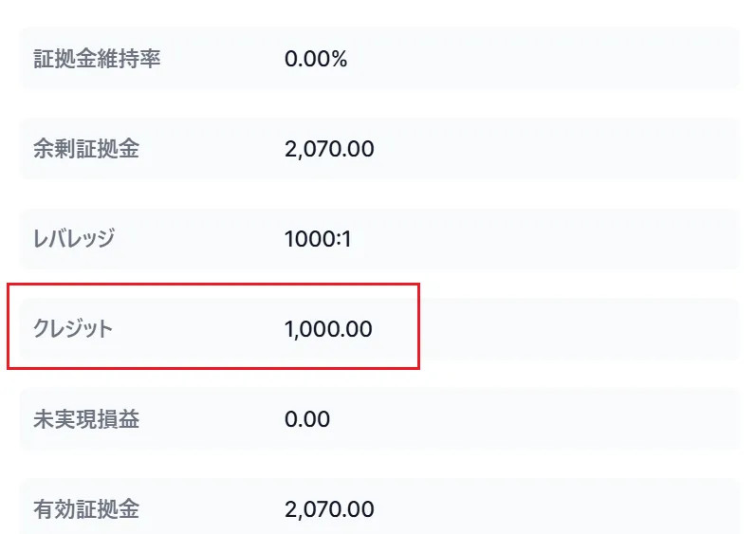The height and width of the screenshot is (534, 756).
Task: Select the 余剰証拠金 value 2,070.00
Action: tap(329, 149)
